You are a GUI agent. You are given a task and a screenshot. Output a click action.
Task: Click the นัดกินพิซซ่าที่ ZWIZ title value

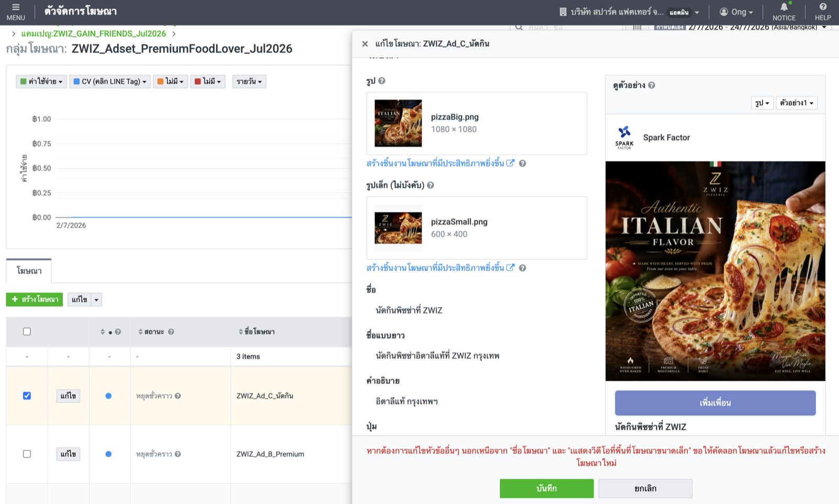(x=409, y=310)
